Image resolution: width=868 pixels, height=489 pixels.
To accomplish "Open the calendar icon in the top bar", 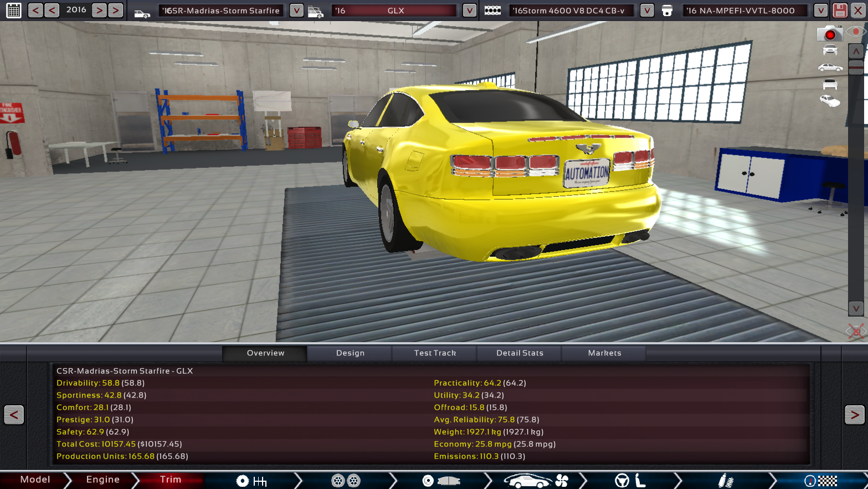I will [13, 10].
